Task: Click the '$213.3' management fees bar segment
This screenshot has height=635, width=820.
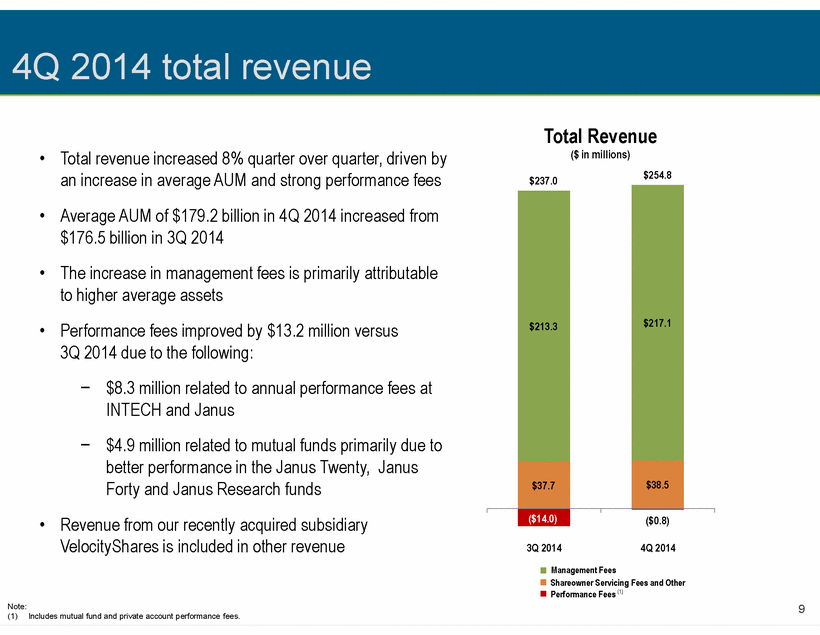Action: point(543,326)
